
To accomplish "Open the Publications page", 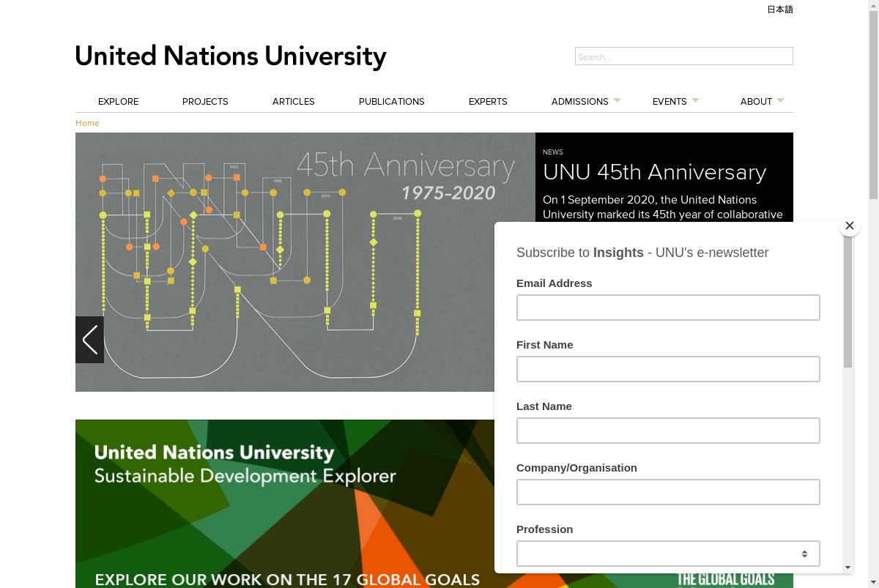I will [x=392, y=102].
